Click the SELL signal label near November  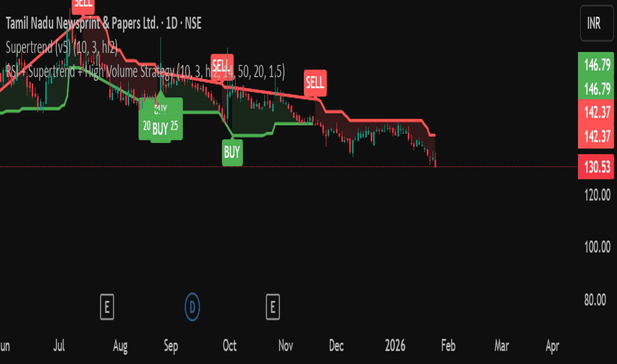click(x=315, y=83)
